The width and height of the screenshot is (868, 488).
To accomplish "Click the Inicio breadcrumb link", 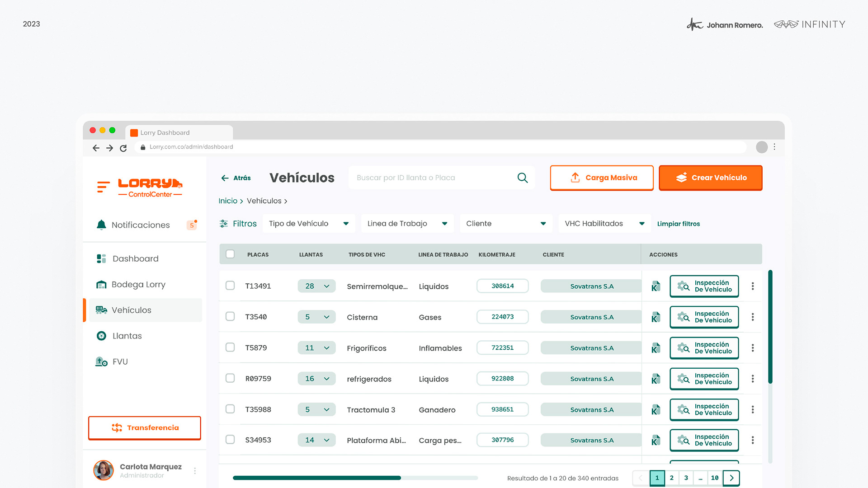I will point(228,201).
